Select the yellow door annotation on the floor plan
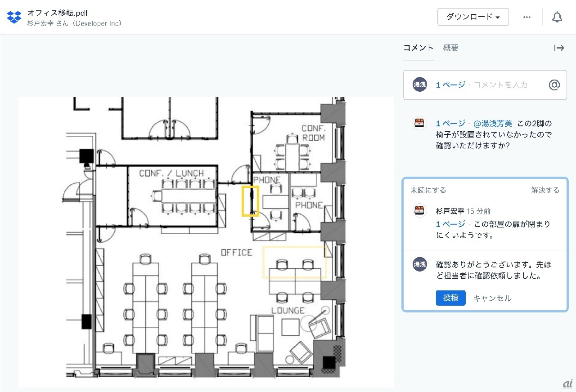576x392 pixels. coord(250,201)
